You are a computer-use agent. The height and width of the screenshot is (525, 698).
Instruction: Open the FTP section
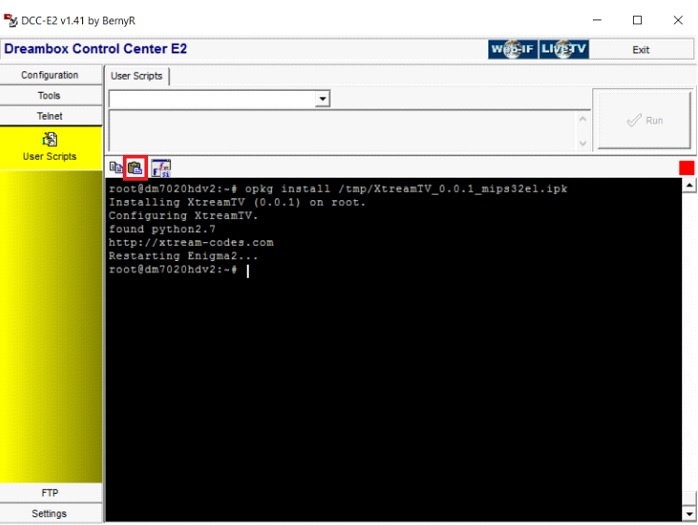[50, 493]
